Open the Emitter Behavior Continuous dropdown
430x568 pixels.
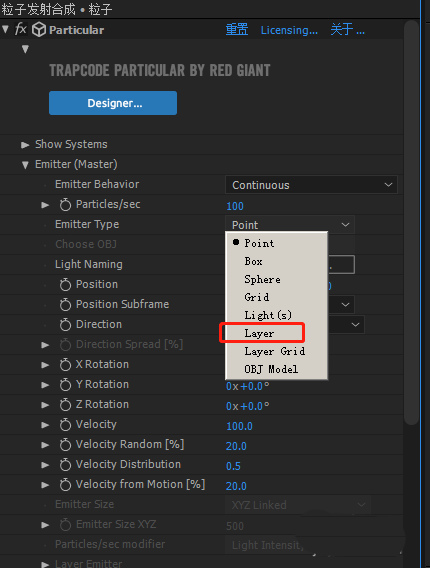311,185
